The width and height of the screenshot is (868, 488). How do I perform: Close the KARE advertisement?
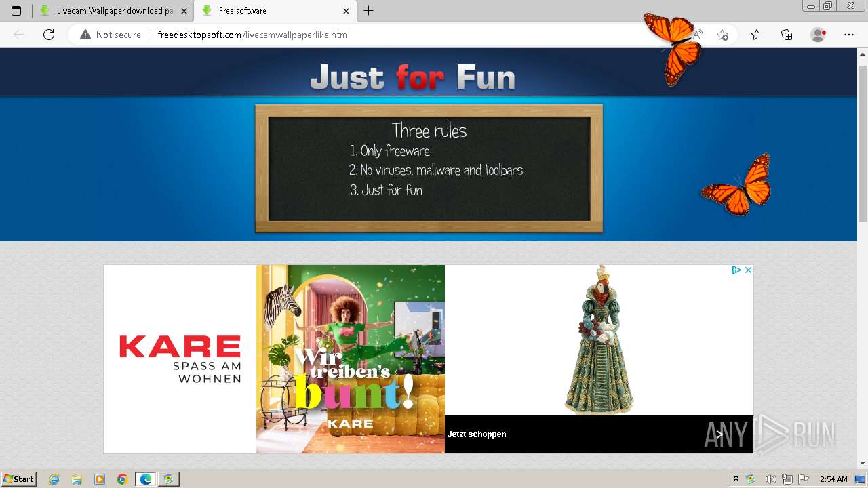(x=748, y=270)
